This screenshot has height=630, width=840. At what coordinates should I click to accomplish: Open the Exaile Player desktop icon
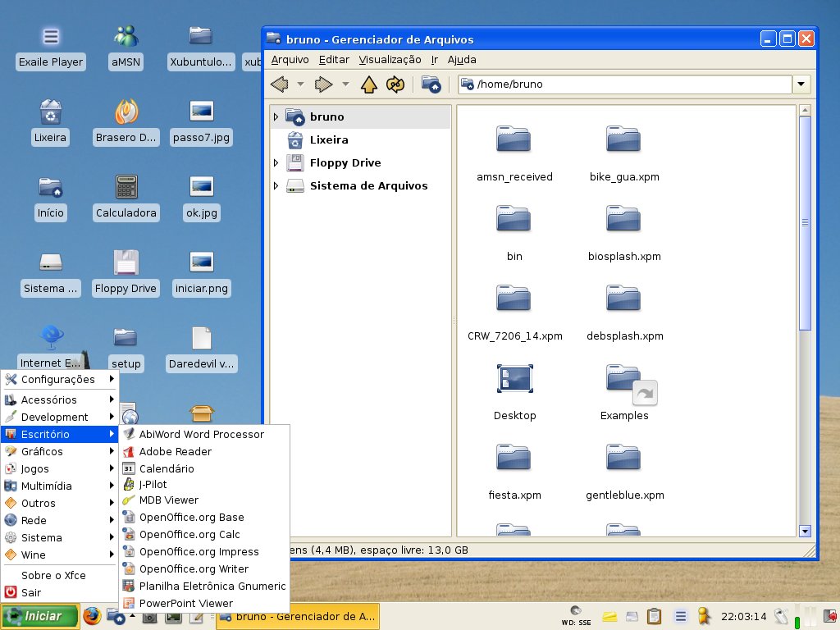(x=51, y=48)
